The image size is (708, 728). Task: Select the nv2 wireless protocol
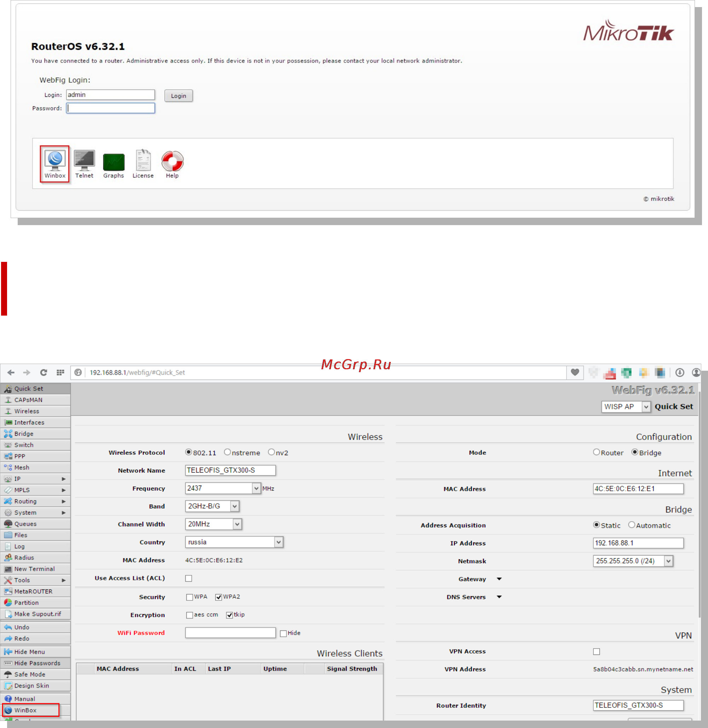tap(271, 452)
